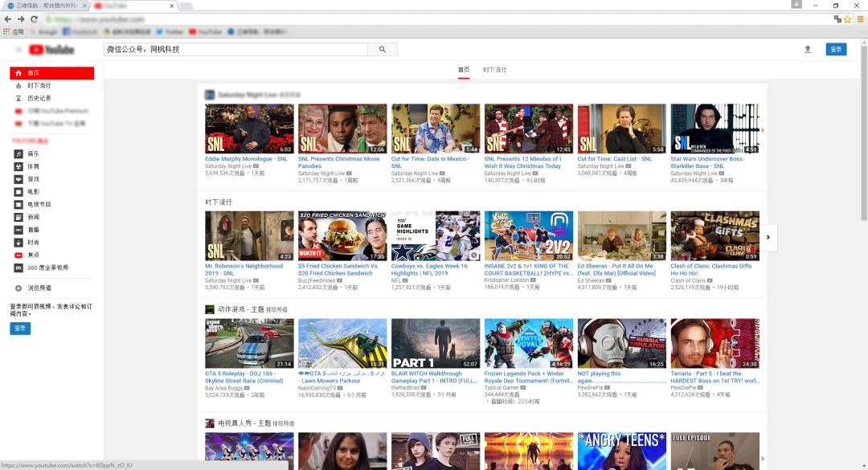Click the translate icon in address bar
Viewport: 868px width, 470px height.
pos(837,19)
